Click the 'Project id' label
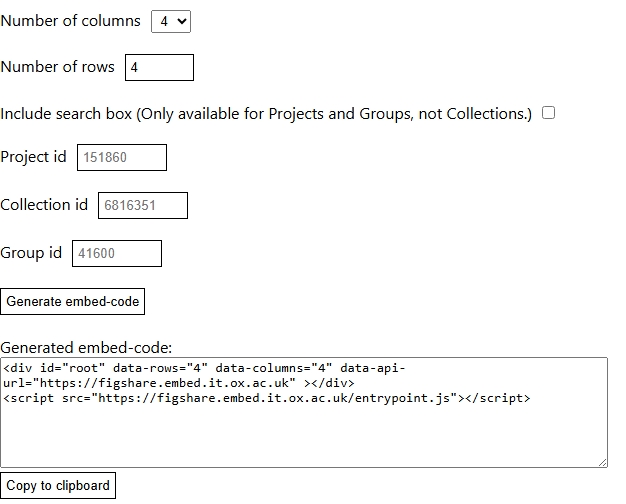This screenshot has width=626, height=504. tap(33, 157)
